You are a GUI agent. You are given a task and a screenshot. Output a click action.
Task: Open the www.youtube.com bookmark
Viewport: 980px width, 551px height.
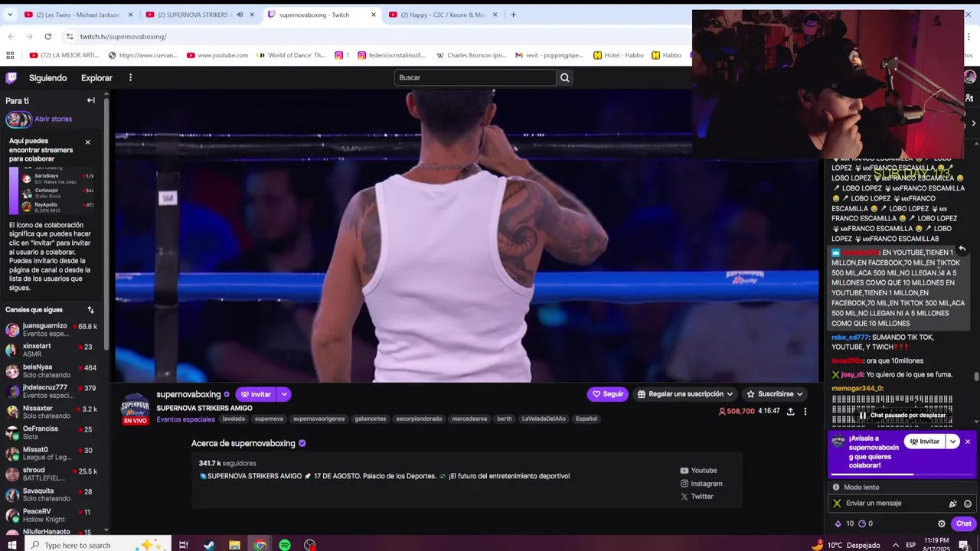click(x=217, y=55)
